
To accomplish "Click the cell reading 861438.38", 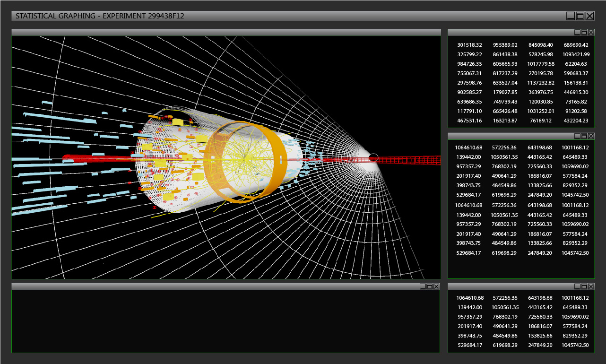I will click(505, 54).
